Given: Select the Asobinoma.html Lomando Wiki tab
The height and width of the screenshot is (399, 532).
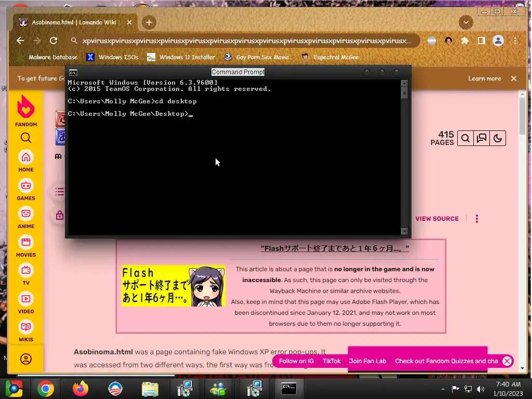Looking at the screenshot, I should 74,22.
